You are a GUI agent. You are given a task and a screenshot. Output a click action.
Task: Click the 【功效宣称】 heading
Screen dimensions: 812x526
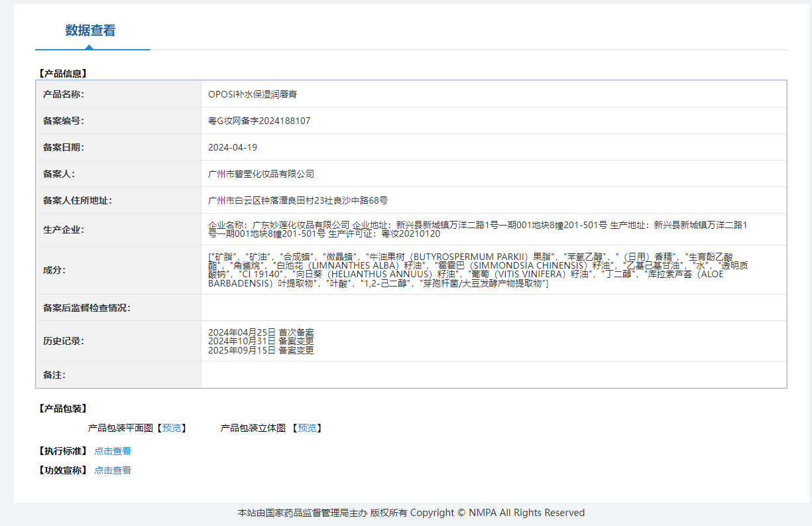tap(62, 470)
